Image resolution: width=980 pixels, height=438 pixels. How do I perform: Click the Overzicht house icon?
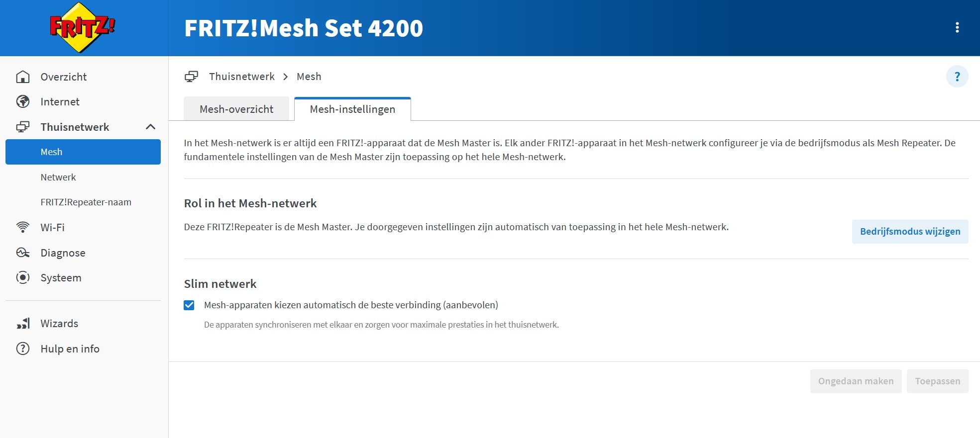point(23,77)
